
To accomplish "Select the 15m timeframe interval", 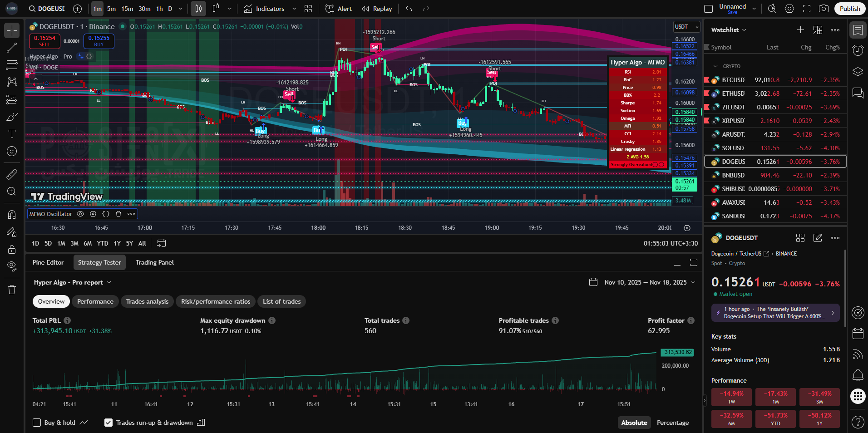I will click(127, 9).
